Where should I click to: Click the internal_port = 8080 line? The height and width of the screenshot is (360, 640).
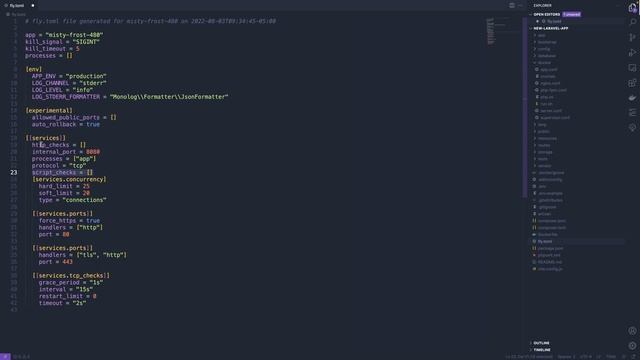[x=66, y=152]
